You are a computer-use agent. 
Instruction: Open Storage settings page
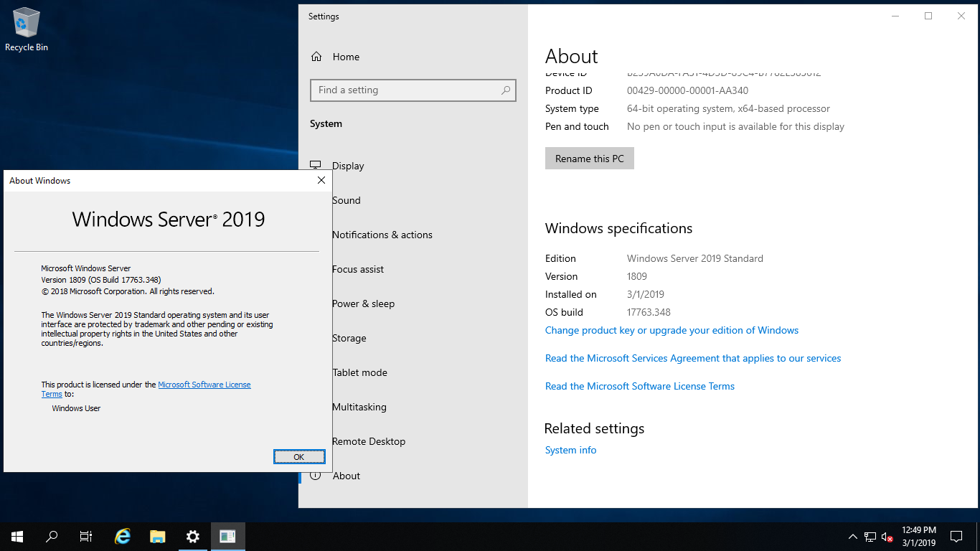pyautogui.click(x=349, y=338)
